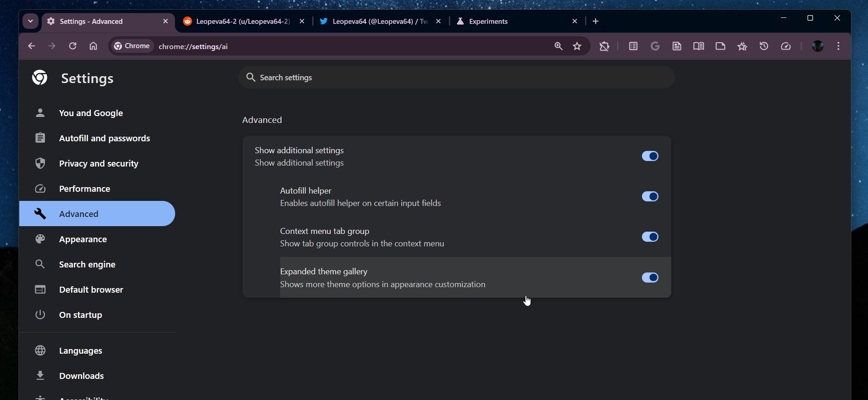Select Appearance in the settings sidebar
Screen dimensions: 868x400
click(83, 239)
